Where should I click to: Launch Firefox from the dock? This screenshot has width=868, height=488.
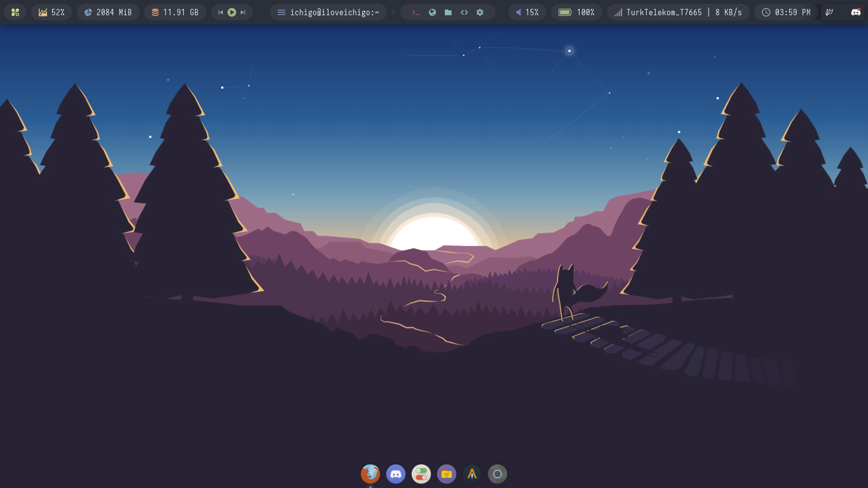pyautogui.click(x=370, y=473)
